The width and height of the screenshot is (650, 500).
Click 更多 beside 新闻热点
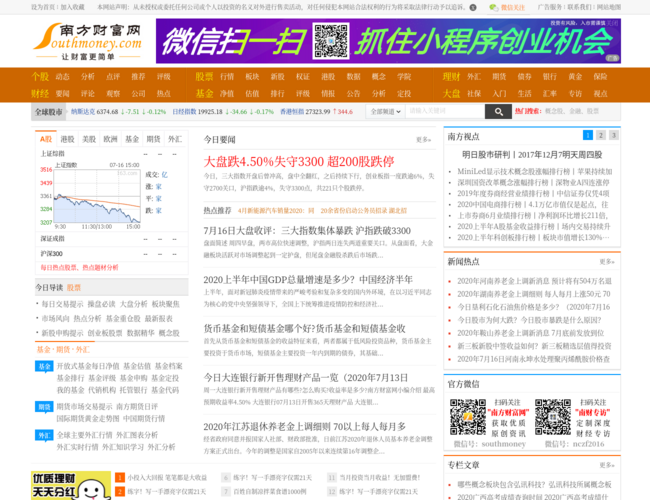pyautogui.click(x=607, y=262)
